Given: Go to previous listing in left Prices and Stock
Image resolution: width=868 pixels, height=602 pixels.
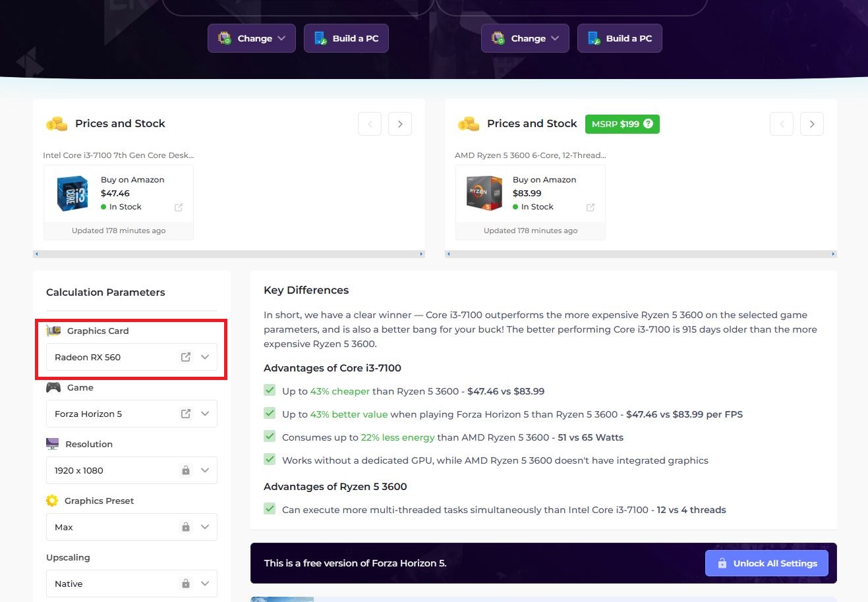Looking at the screenshot, I should click(x=370, y=124).
